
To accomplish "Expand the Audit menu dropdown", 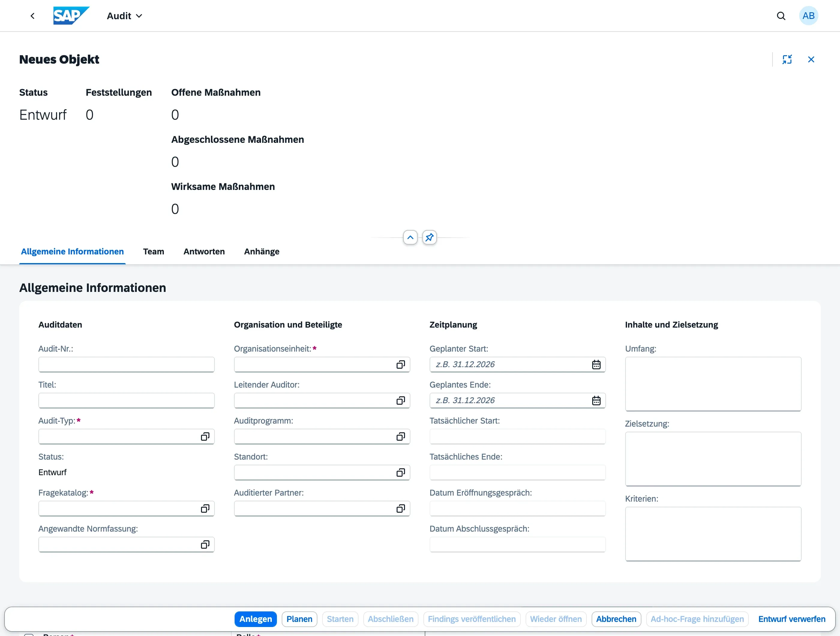I will point(124,16).
